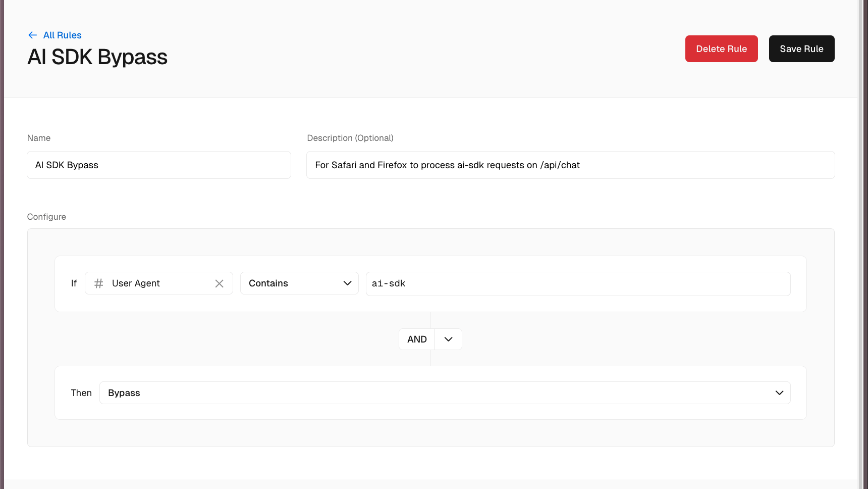Viewport: 868px width, 489px height.
Task: Click the hash icon inside the User Agent selector
Action: (98, 283)
